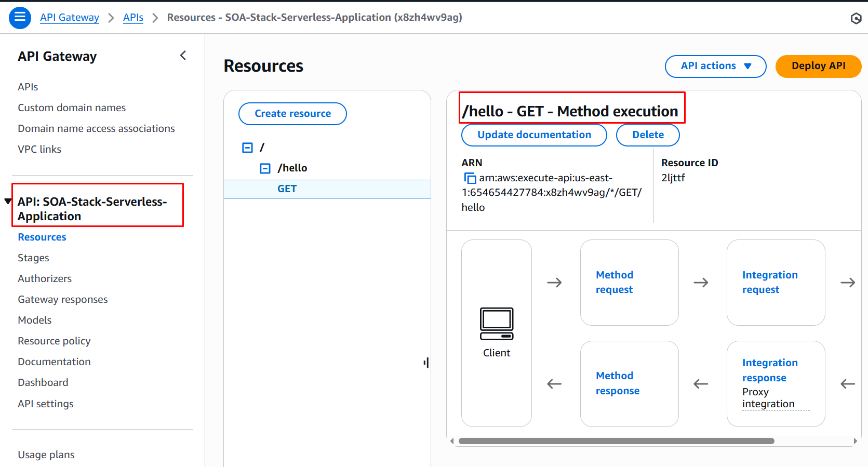This screenshot has height=467, width=868.
Task: Open Authorizers in the sidebar
Action: click(45, 278)
